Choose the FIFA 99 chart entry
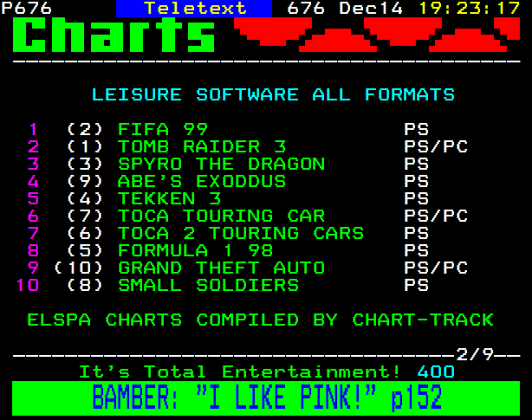 click(x=163, y=129)
